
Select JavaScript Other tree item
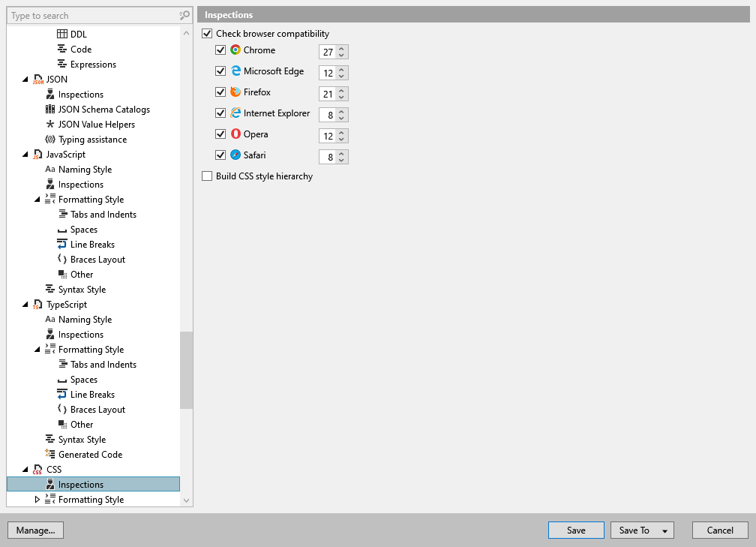82,275
